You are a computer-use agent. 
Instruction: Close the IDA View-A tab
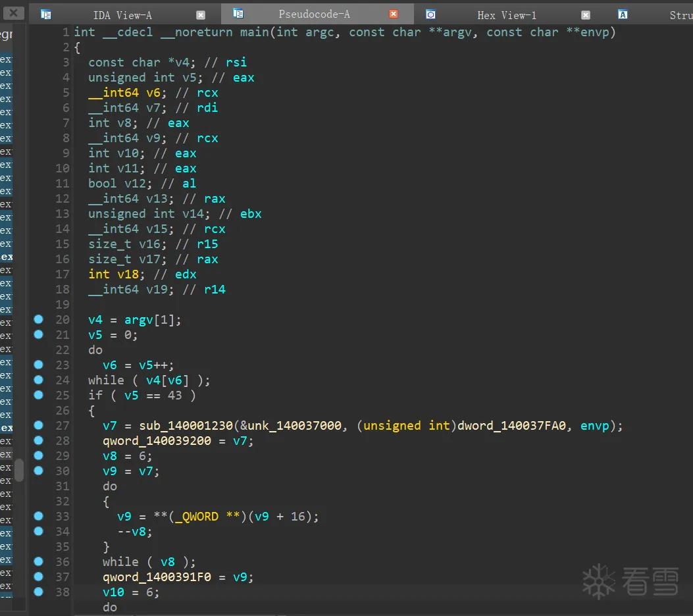tap(201, 15)
